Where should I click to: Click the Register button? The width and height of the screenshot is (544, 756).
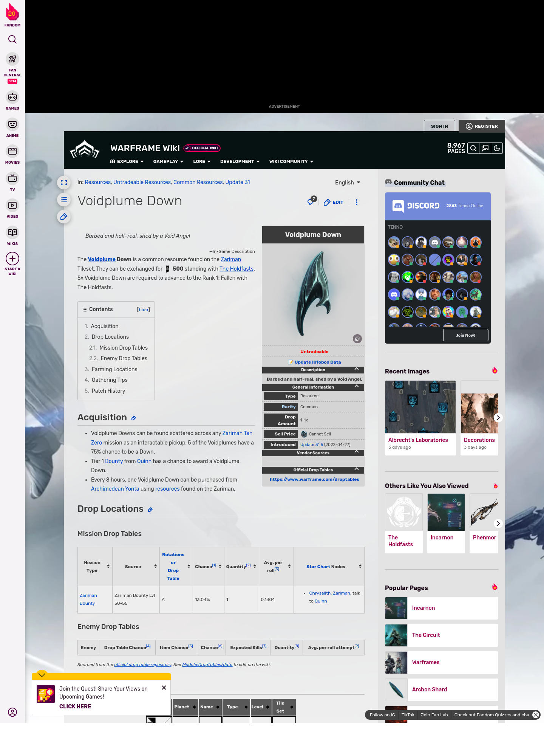tap(482, 126)
